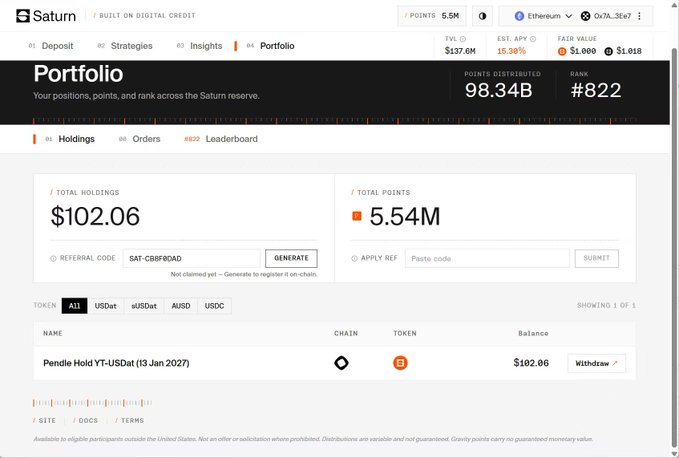Open the DOCS footer link
Image resolution: width=679 pixels, height=458 pixels.
pos(85,420)
